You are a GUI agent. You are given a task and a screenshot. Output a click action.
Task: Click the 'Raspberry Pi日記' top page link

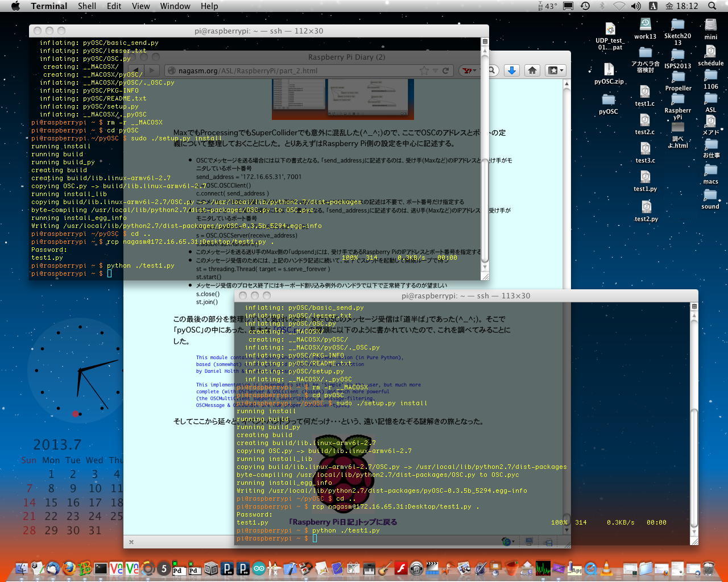click(342, 522)
